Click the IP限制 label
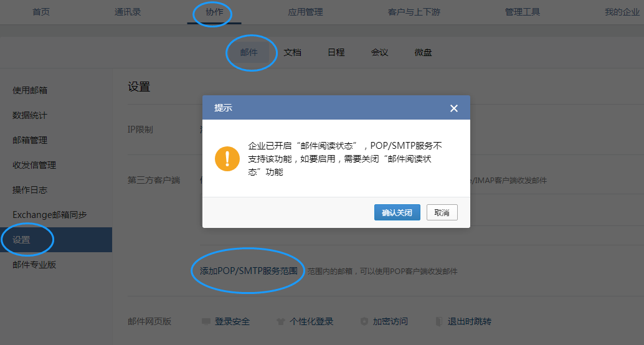 coord(140,130)
